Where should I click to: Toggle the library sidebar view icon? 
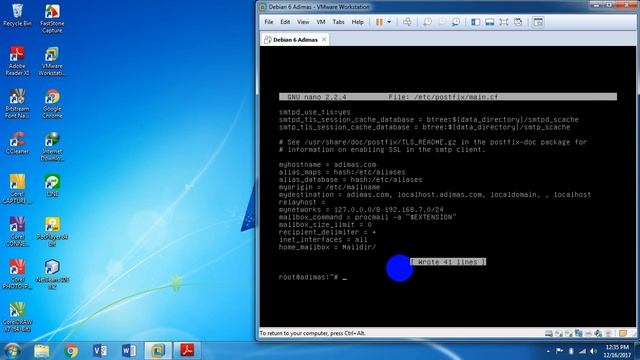476,22
